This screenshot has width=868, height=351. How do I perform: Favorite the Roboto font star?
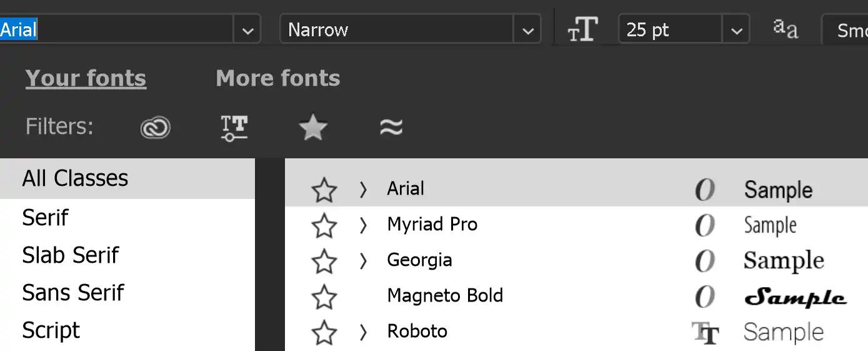click(x=324, y=332)
